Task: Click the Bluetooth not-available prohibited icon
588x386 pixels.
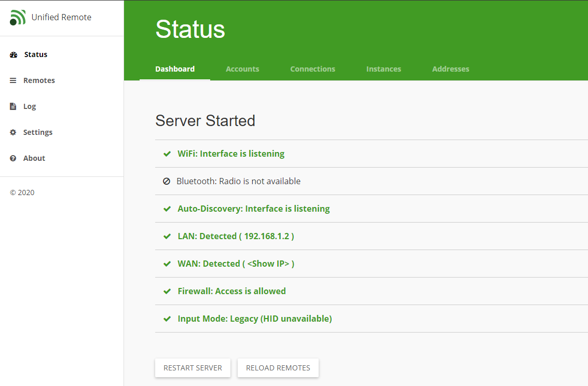Action: pos(167,182)
